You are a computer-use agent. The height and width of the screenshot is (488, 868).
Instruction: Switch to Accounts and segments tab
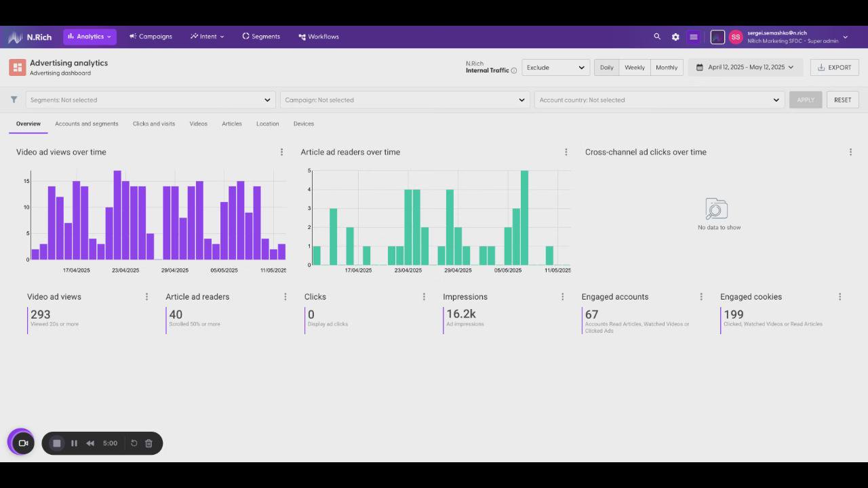[87, 123]
